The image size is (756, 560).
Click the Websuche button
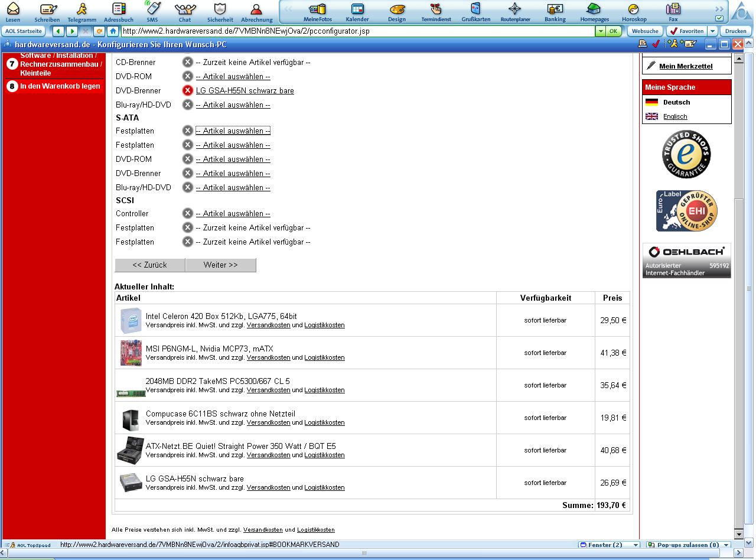click(x=644, y=31)
